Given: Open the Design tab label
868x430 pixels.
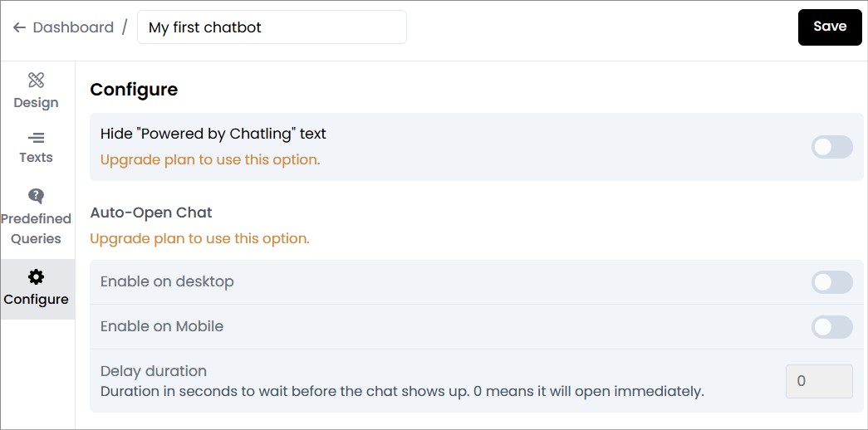Looking at the screenshot, I should pyautogui.click(x=36, y=103).
